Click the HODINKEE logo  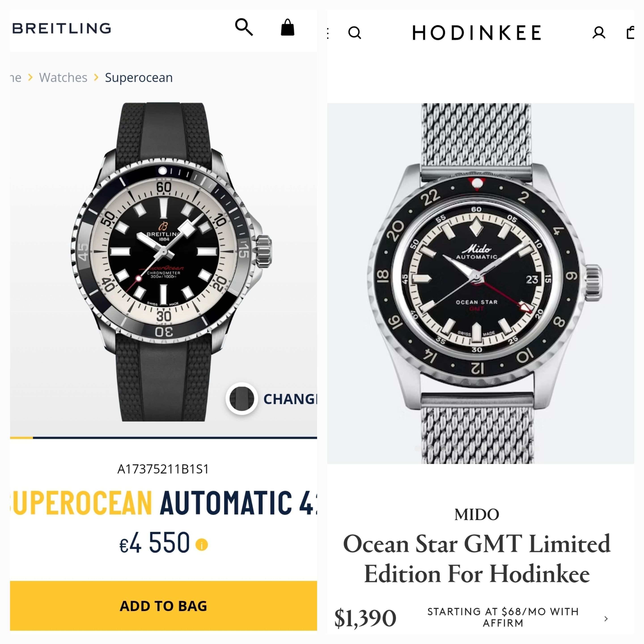[477, 33]
